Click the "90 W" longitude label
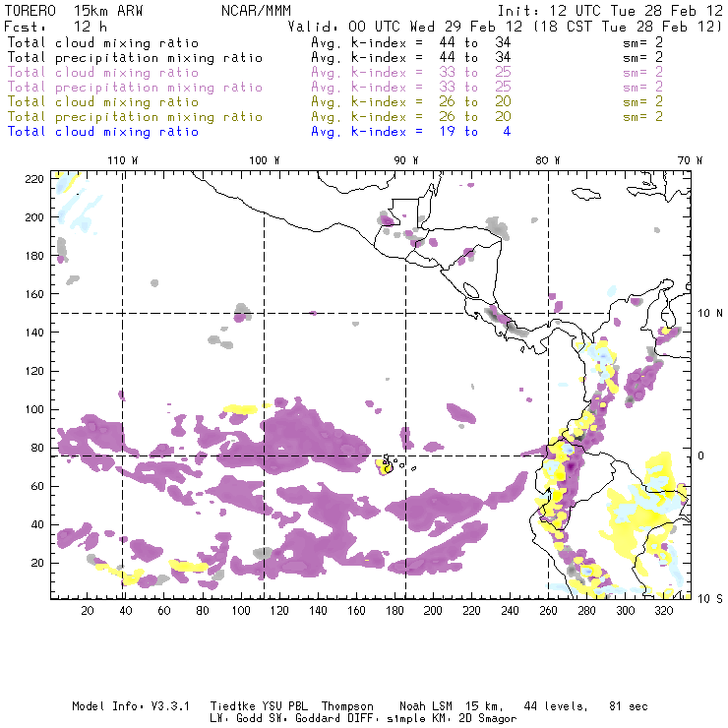Image resolution: width=728 pixels, height=728 pixels. click(406, 160)
